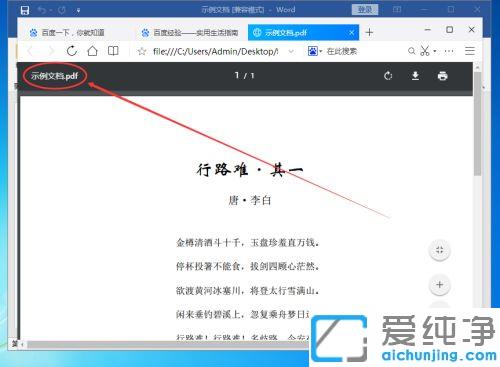Go forward to next page
Image resolution: width=500 pixels, height=367 pixels.
(x=51, y=51)
